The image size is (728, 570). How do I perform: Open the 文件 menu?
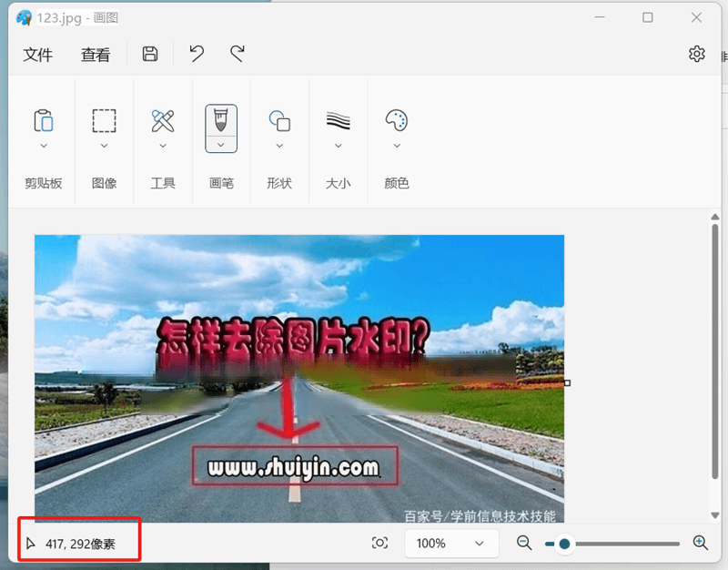coord(37,55)
